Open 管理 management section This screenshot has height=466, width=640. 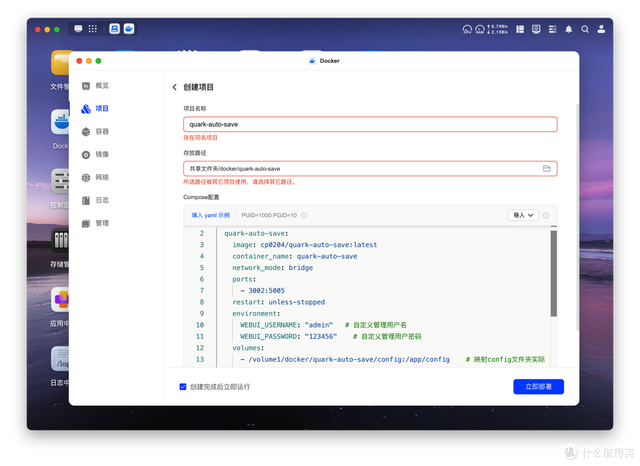101,223
